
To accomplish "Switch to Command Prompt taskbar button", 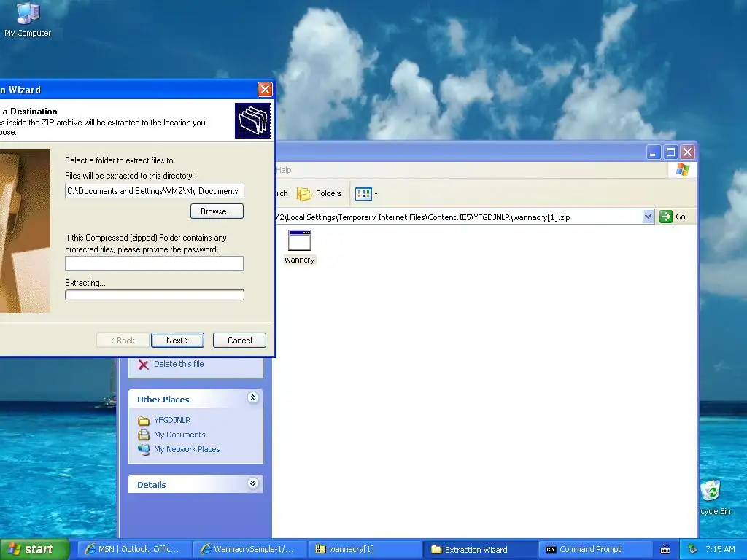I will 595,549.
